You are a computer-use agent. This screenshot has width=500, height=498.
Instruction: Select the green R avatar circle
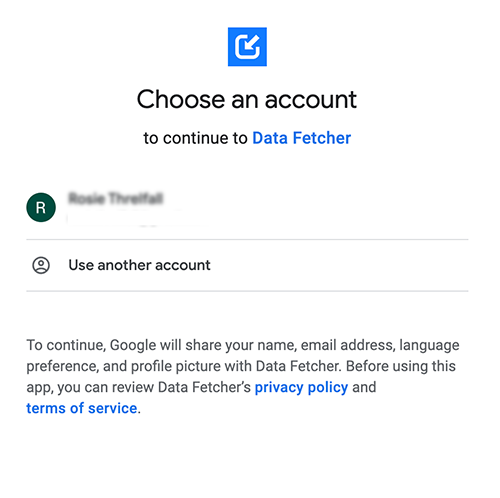[41, 207]
